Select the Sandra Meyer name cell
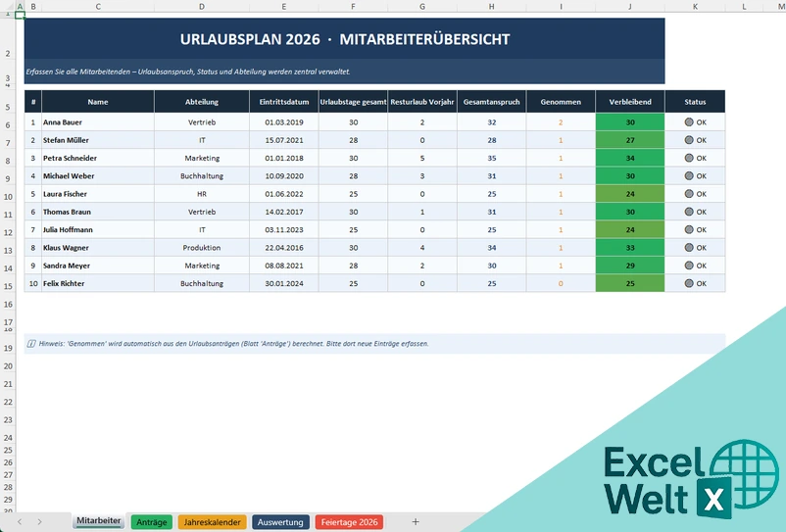Viewport: 786px width, 532px height. 98,266
